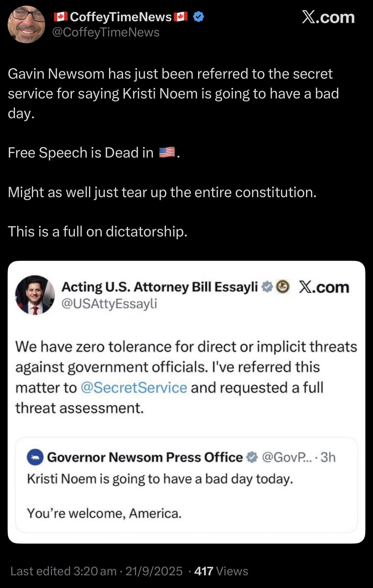373x588 pixels.
Task: Click the X.com logo in quoted post
Action: [324, 287]
